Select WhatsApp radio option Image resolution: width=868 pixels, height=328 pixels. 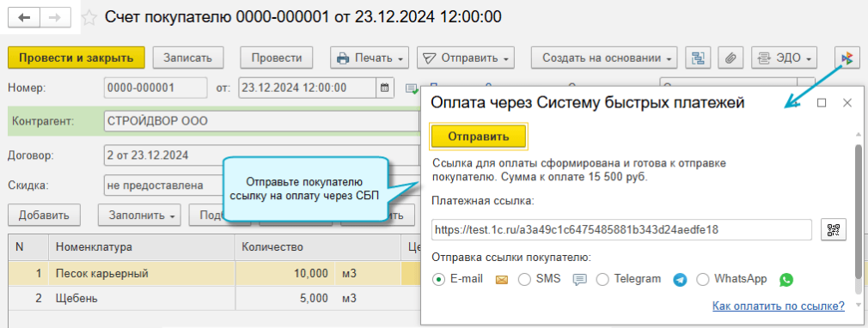pos(702,280)
